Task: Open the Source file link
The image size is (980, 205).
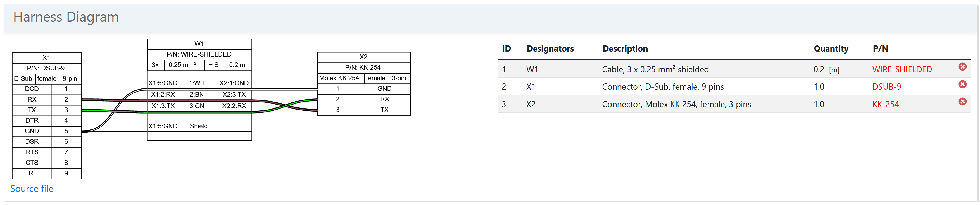Action: pos(32,189)
